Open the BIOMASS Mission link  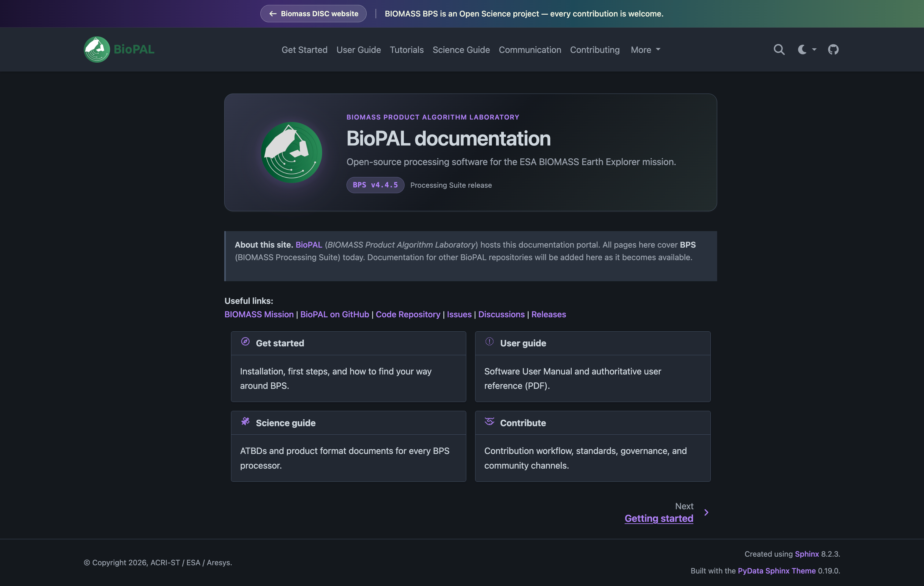pyautogui.click(x=258, y=315)
